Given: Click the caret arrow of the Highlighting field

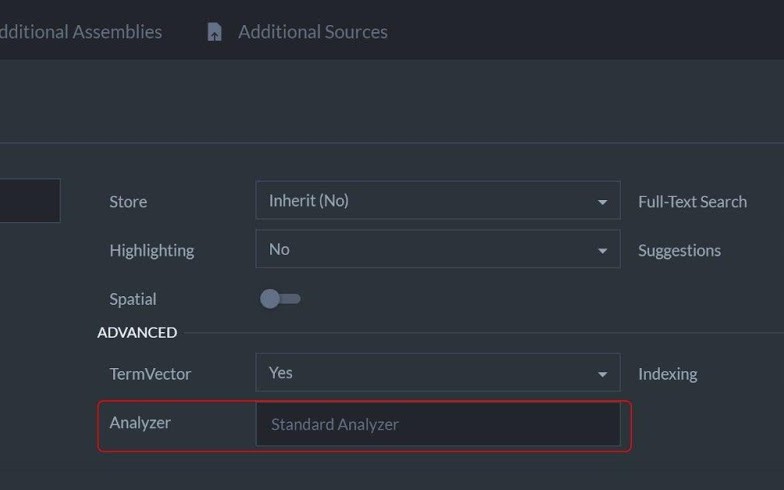Looking at the screenshot, I should tap(602, 251).
